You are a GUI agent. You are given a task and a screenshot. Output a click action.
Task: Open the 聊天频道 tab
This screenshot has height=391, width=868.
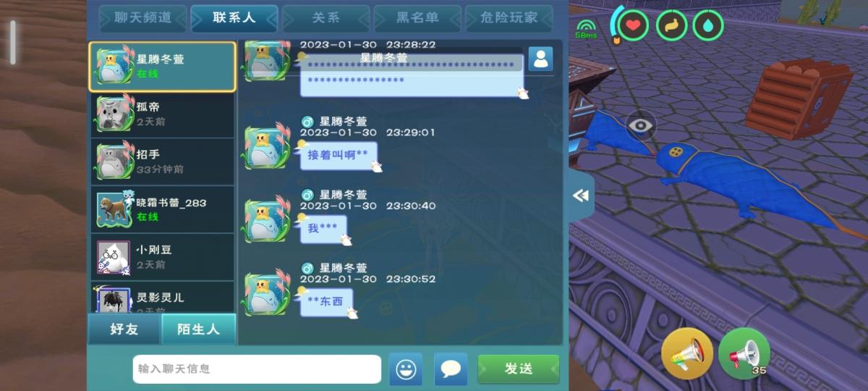(142, 18)
